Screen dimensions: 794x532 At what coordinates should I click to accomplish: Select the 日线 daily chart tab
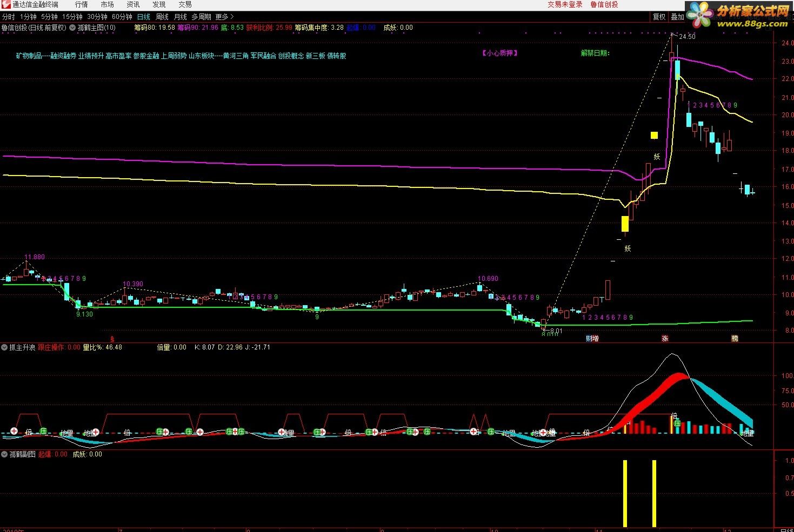(144, 17)
